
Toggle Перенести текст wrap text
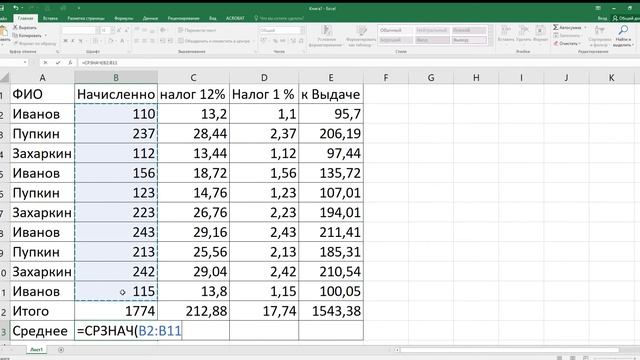[197, 30]
